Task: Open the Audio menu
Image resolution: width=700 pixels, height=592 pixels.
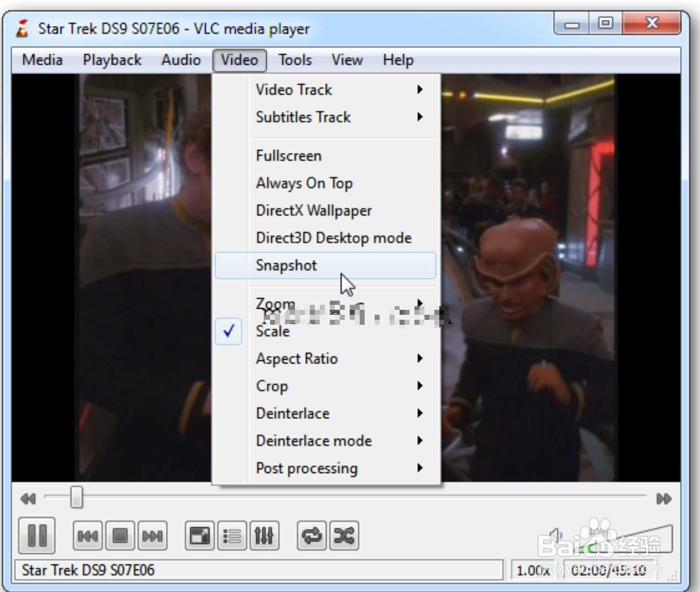Action: 181,60
